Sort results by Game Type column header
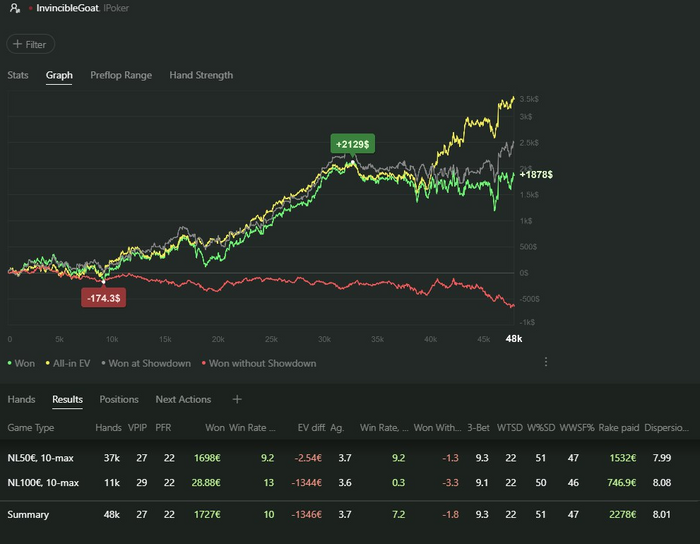The width and height of the screenshot is (700, 544). pos(31,428)
